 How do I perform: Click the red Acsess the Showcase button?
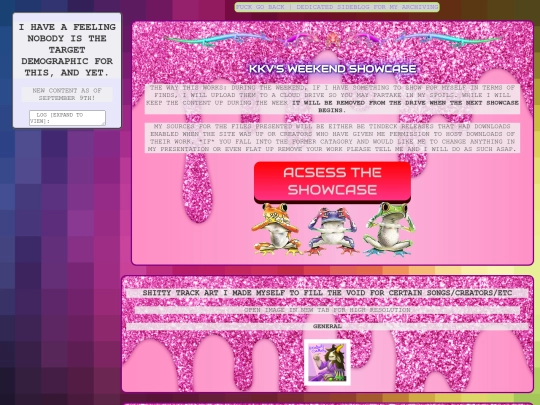pyautogui.click(x=332, y=182)
